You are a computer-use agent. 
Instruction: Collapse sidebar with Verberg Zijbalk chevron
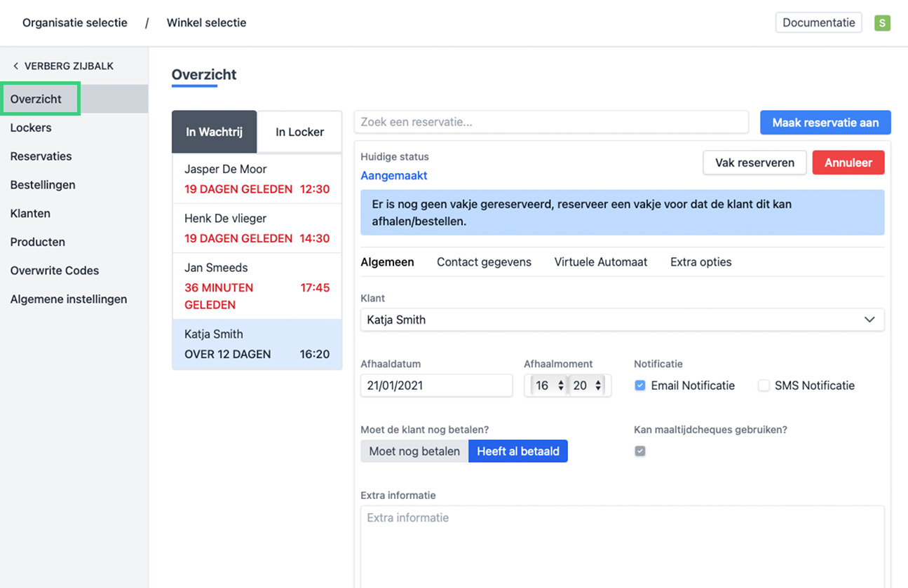point(16,66)
